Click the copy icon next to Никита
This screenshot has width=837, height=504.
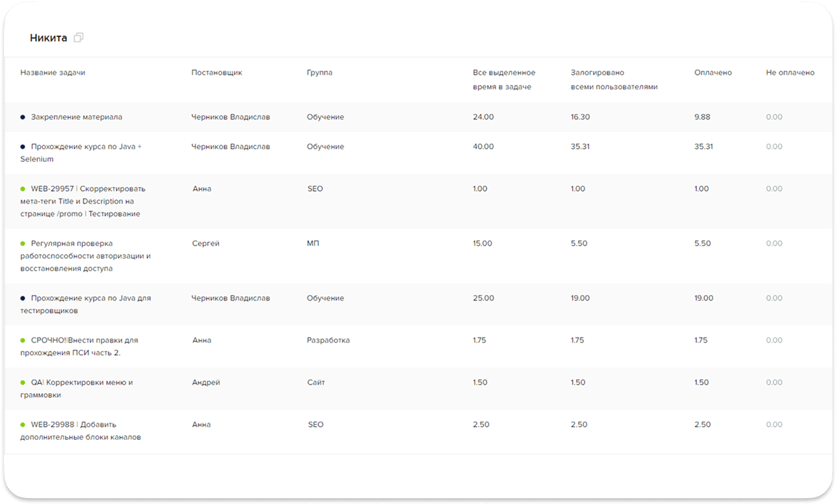(78, 38)
